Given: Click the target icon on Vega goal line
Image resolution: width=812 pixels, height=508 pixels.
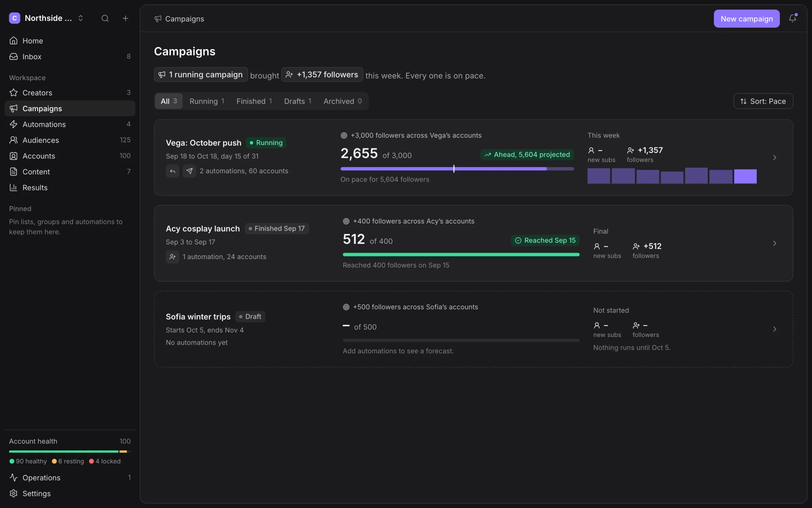Looking at the screenshot, I should coord(344,135).
